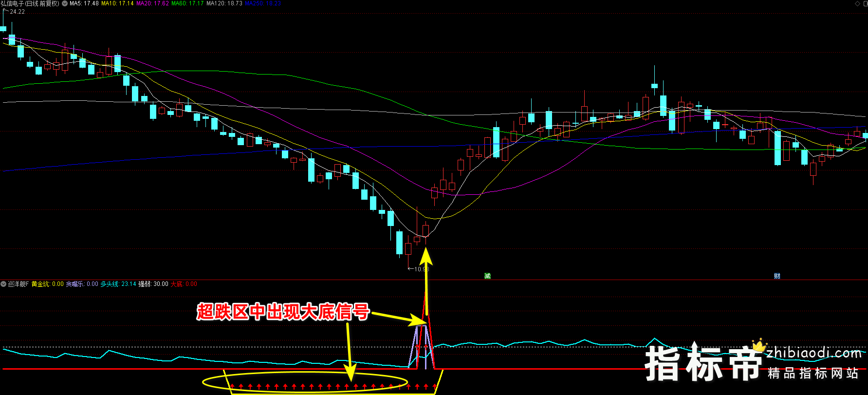Image resolution: width=868 pixels, height=395 pixels.
Task: Select the green MA60: 17.17 label
Action: point(187,3)
